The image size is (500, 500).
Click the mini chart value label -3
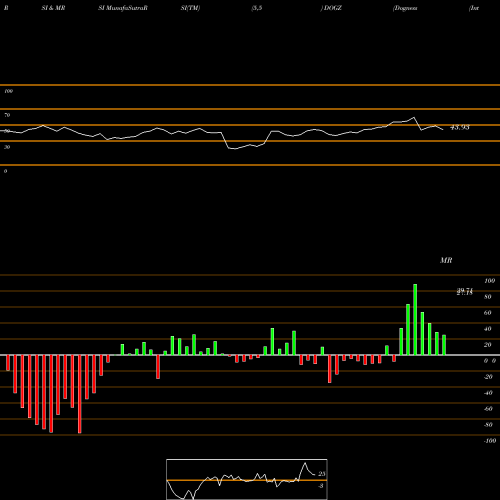[x=321, y=486]
